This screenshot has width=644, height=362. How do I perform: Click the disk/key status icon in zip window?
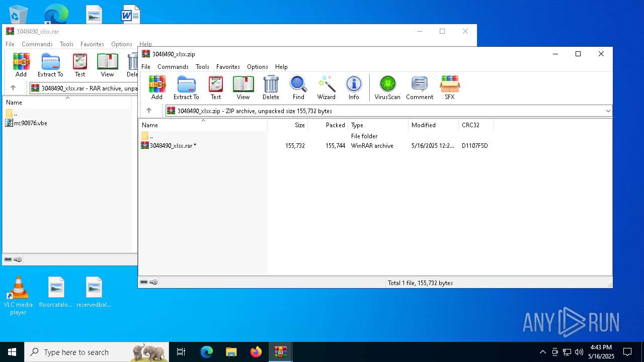coord(149,282)
